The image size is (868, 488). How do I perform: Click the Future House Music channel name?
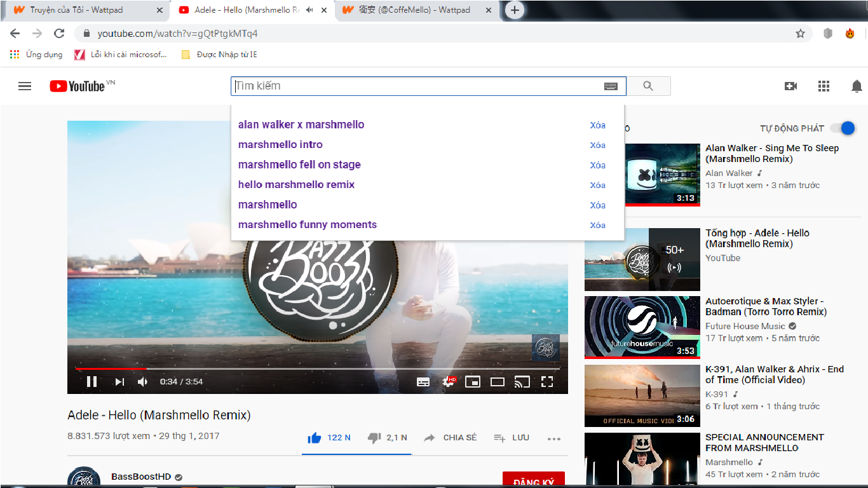[x=745, y=326]
